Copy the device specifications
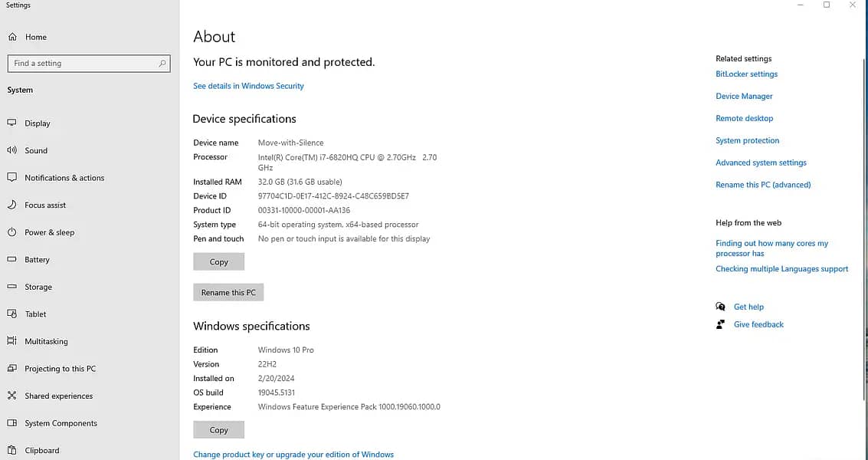This screenshot has height=460, width=868. click(219, 262)
